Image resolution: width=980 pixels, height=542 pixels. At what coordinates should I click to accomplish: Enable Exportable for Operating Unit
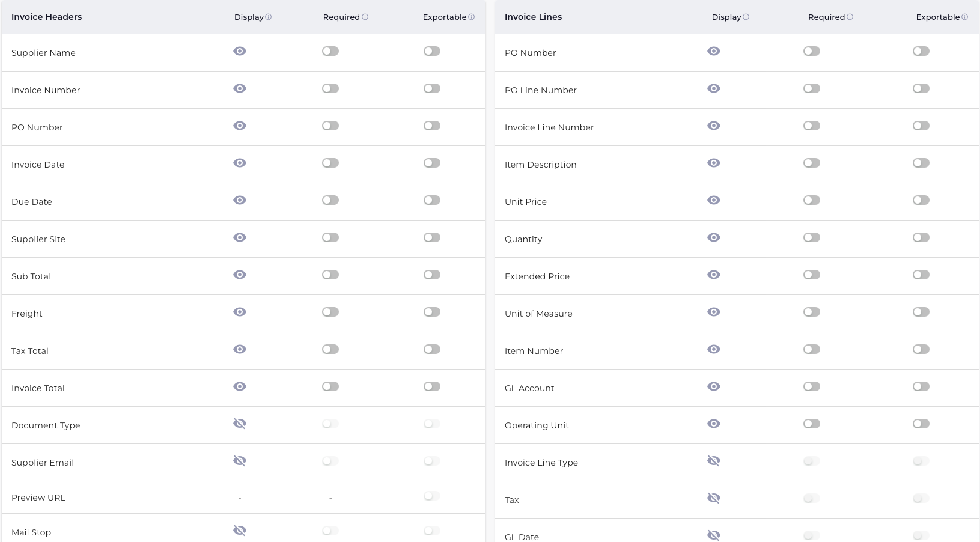[921, 424]
